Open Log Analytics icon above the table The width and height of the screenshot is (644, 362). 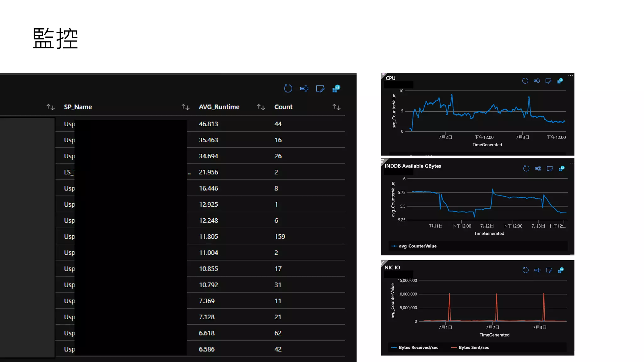pos(336,89)
